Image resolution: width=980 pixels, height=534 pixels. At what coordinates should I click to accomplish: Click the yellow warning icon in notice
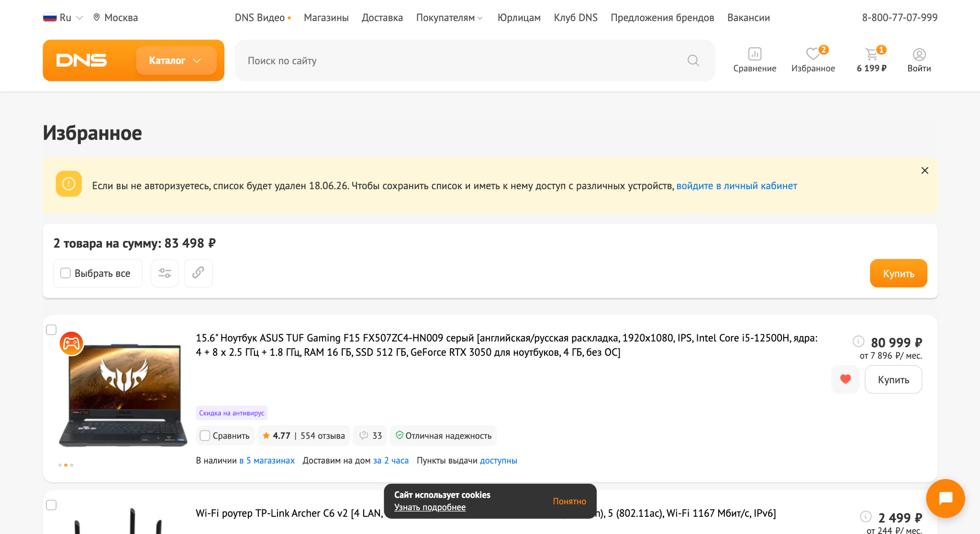pos(69,184)
